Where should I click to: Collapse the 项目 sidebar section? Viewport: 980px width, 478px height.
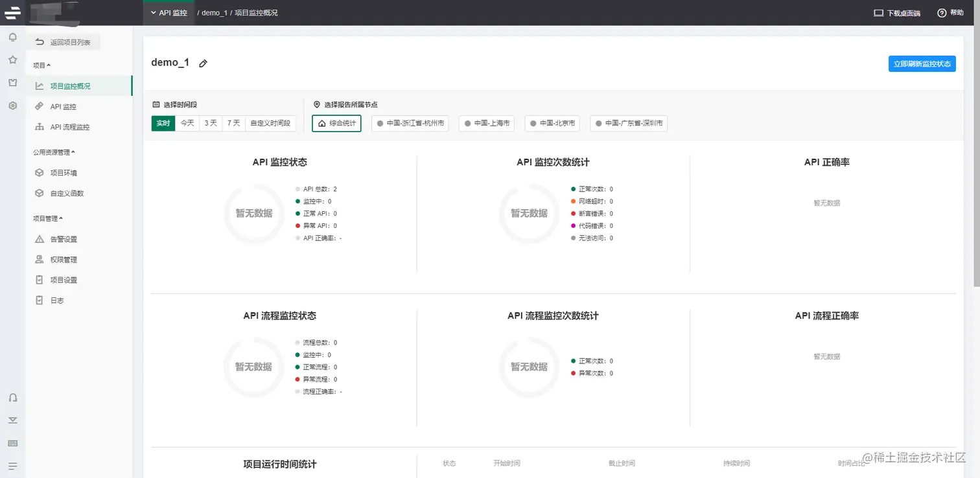coord(42,65)
